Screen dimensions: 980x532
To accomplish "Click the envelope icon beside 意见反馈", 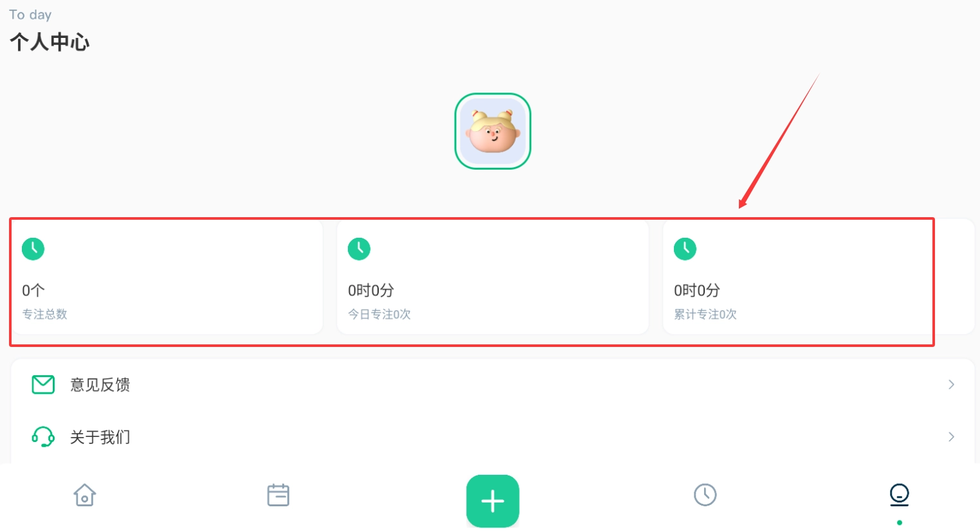I will tap(43, 385).
